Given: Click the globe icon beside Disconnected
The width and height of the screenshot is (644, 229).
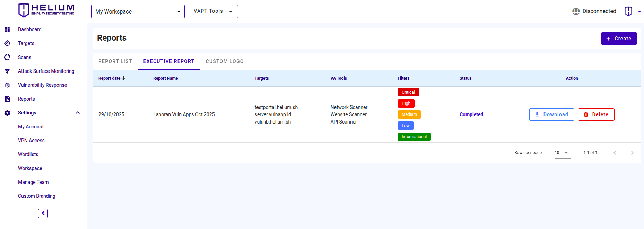Looking at the screenshot, I should (576, 11).
